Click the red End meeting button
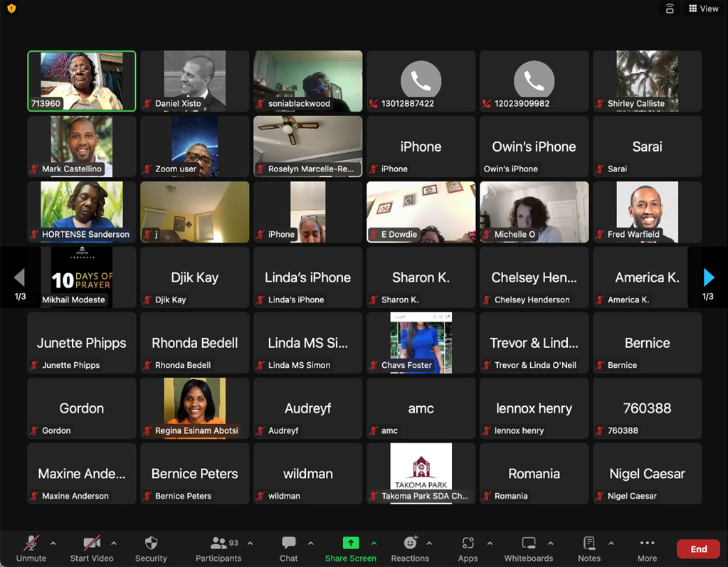Viewport: 728px width, 567px height. point(698,549)
